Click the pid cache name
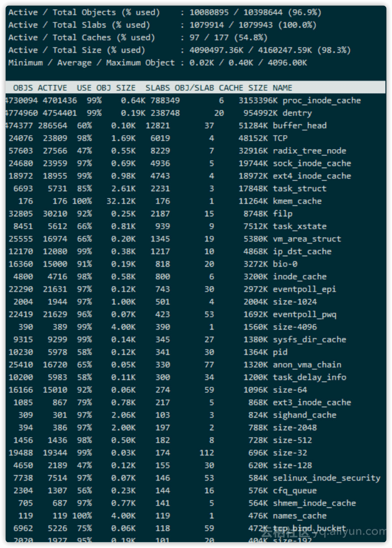This screenshot has width=392, height=548. [280, 352]
